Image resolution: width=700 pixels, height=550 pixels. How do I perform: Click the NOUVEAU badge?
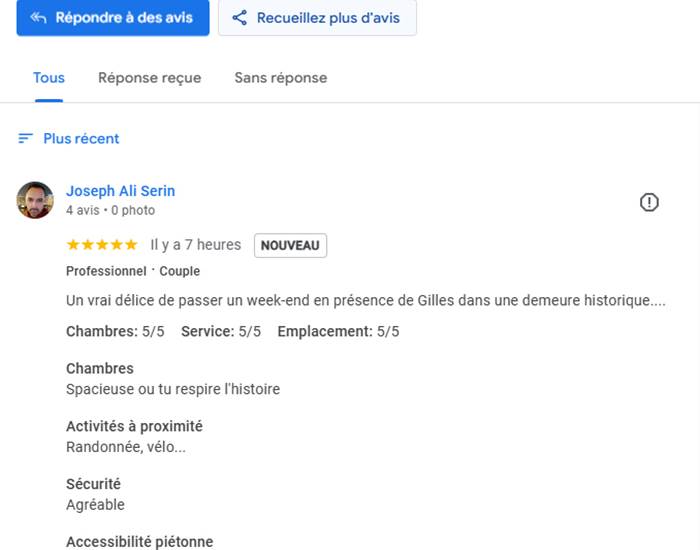[290, 245]
